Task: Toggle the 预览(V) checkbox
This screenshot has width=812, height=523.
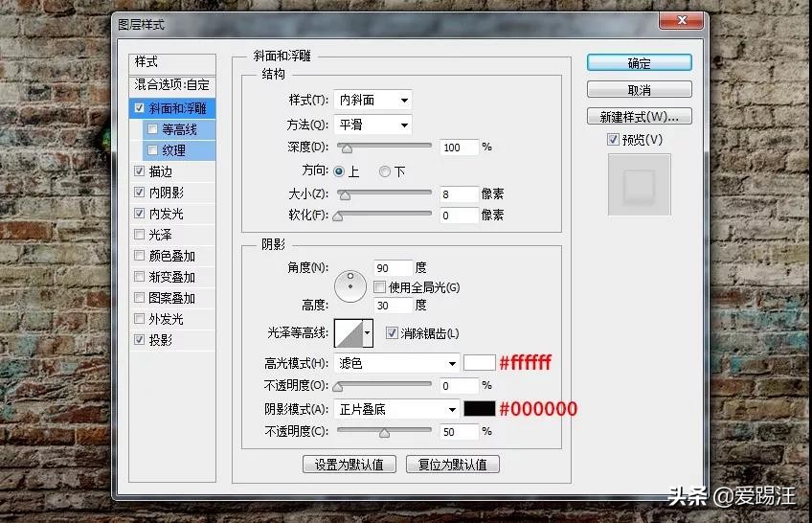Action: [x=613, y=139]
